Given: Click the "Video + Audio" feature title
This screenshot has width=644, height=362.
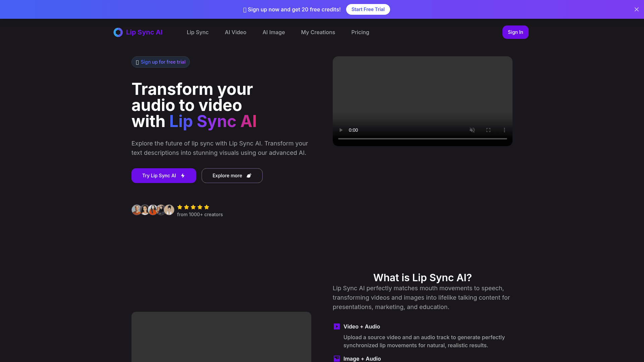Looking at the screenshot, I should click(x=362, y=326).
